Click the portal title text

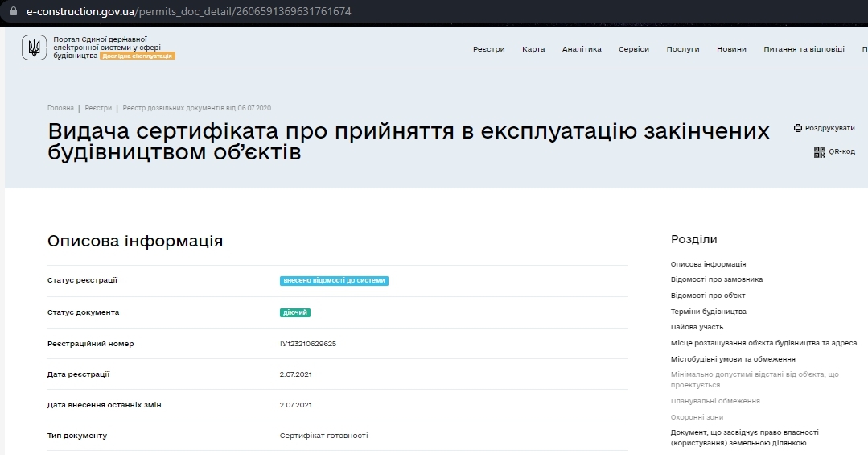pos(107,48)
